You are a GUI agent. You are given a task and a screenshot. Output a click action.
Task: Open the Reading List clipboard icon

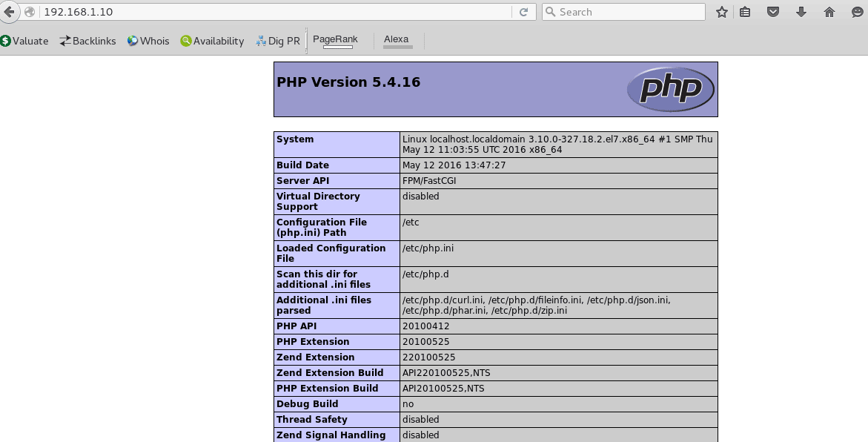coord(745,11)
